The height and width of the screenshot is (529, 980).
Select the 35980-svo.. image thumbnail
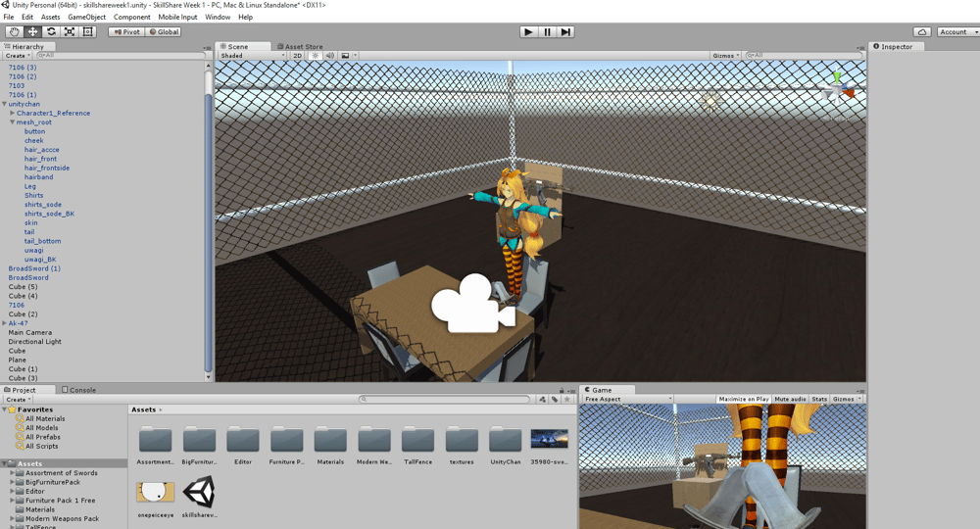(550, 439)
